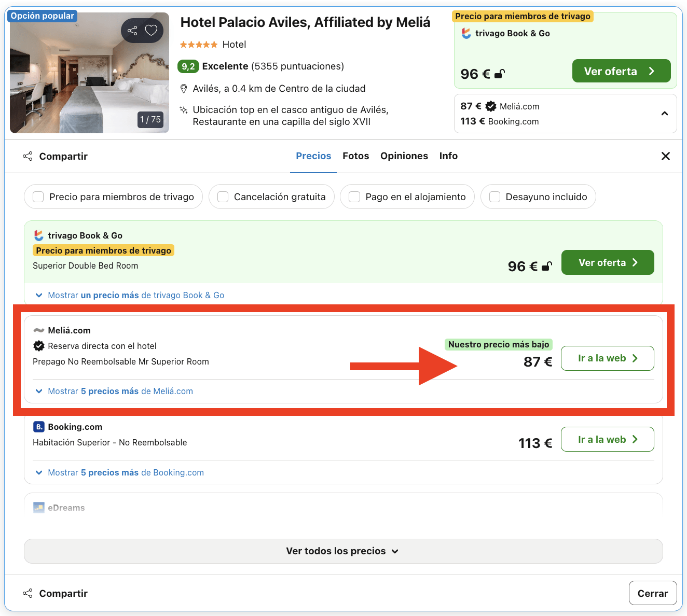Open the Opiniones tab
687x616 pixels.
coord(404,156)
